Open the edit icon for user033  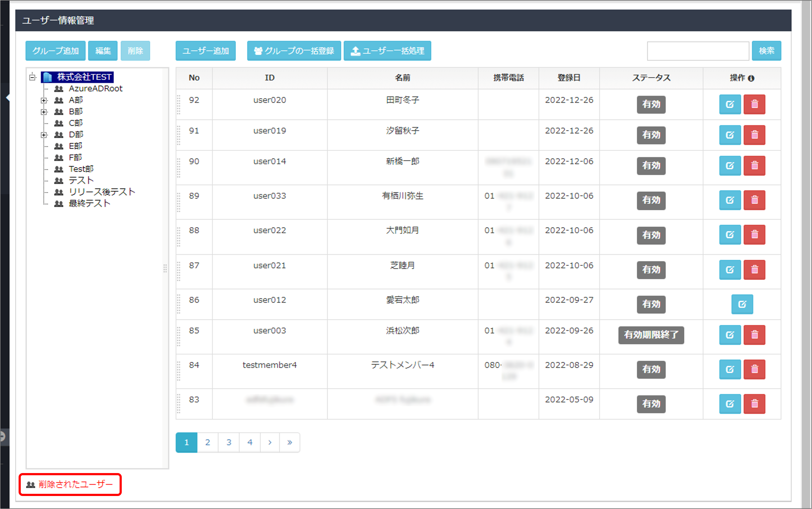730,200
